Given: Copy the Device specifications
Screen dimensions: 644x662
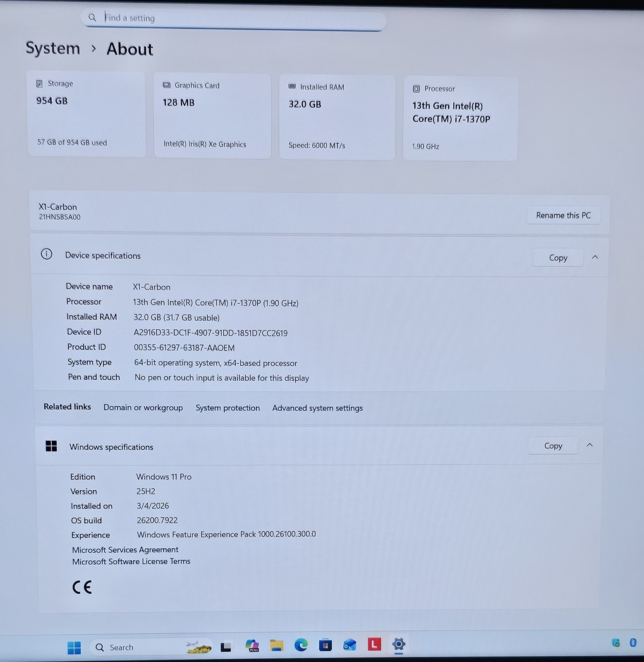Looking at the screenshot, I should tap(558, 258).
